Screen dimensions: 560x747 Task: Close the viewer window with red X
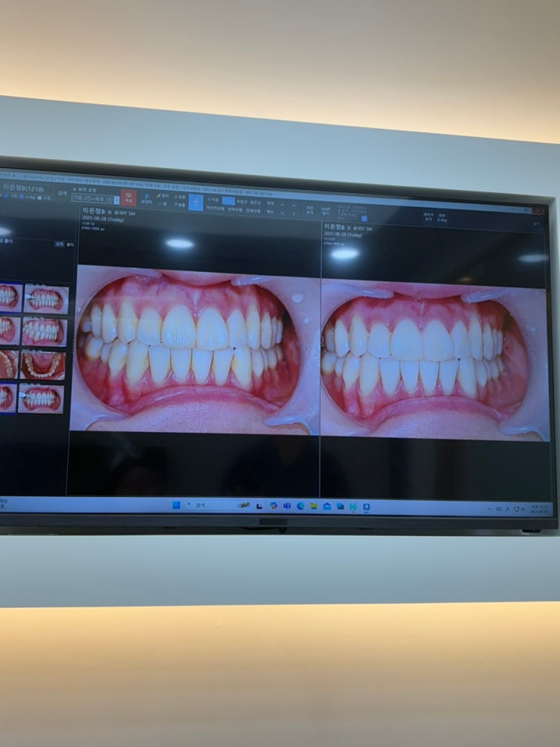point(539,210)
